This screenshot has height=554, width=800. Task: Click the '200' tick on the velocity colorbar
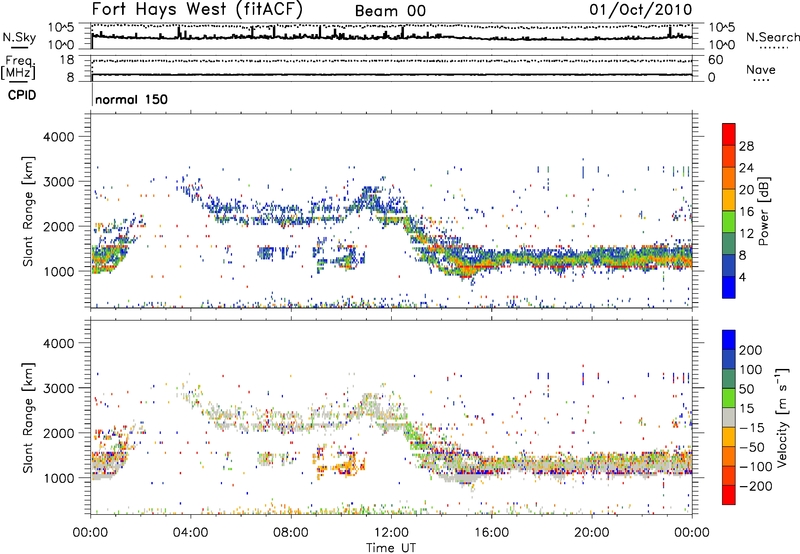[751, 350]
